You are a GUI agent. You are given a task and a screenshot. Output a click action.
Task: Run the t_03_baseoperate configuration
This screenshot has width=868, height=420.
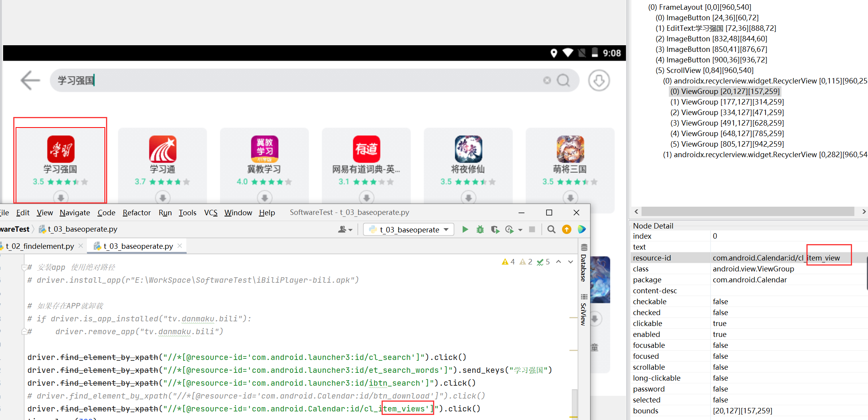465,229
